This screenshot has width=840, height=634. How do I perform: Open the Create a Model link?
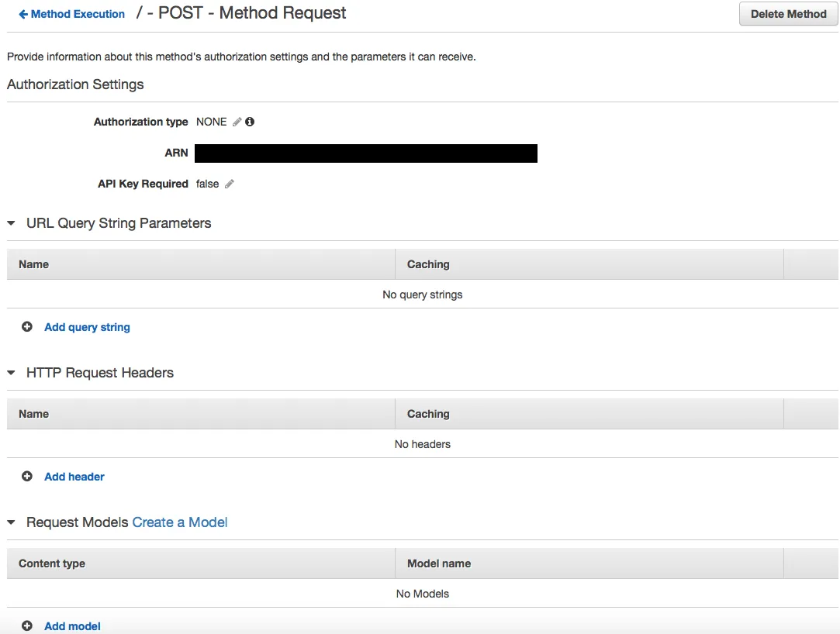180,522
